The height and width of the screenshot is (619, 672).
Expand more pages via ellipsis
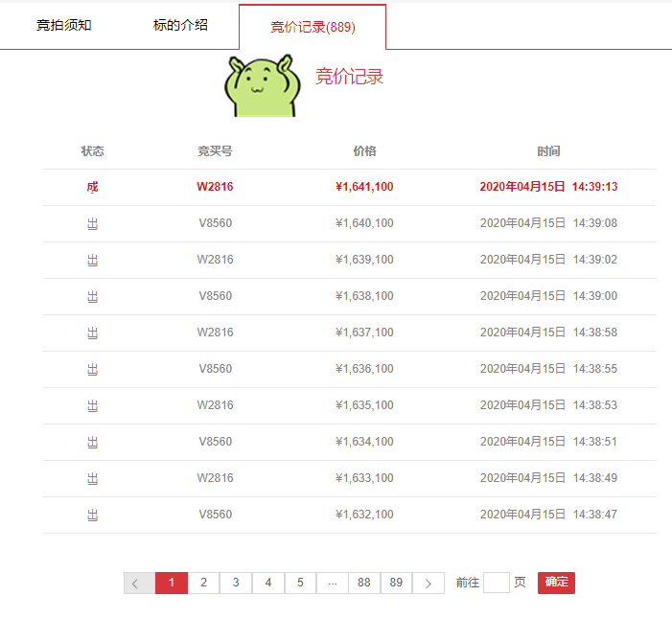click(333, 583)
